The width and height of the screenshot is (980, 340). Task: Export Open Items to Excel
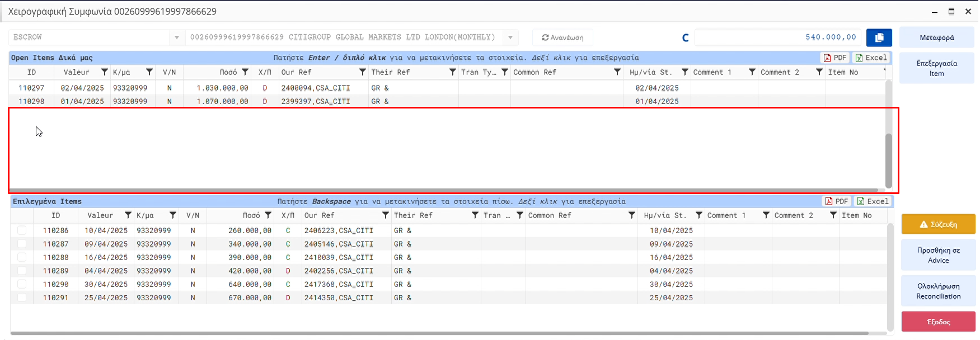(871, 58)
